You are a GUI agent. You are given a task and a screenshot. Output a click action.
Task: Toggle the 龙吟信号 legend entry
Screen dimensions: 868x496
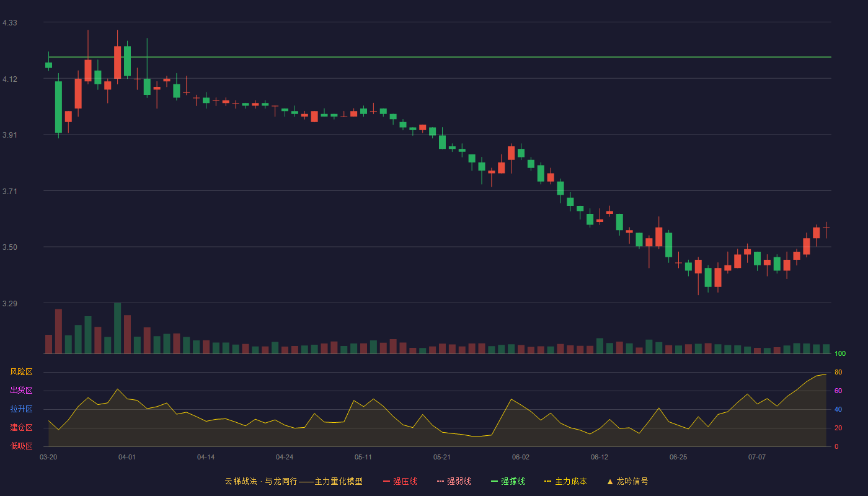(627, 481)
